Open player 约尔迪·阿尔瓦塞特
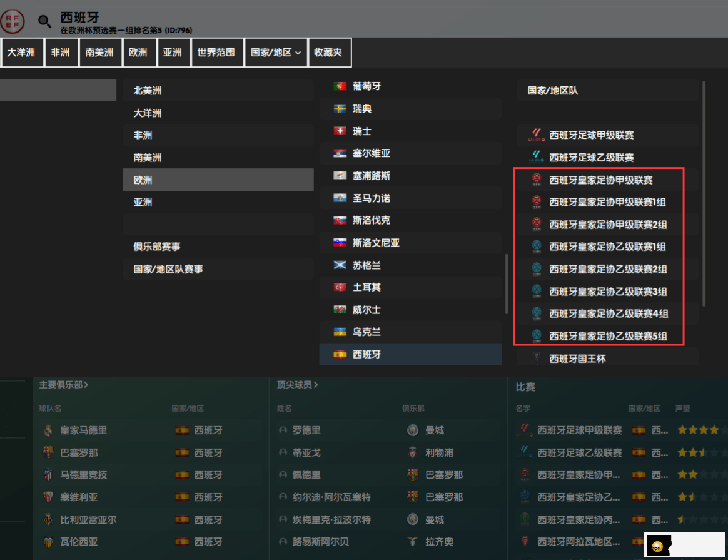The image size is (728, 560). tap(331, 497)
